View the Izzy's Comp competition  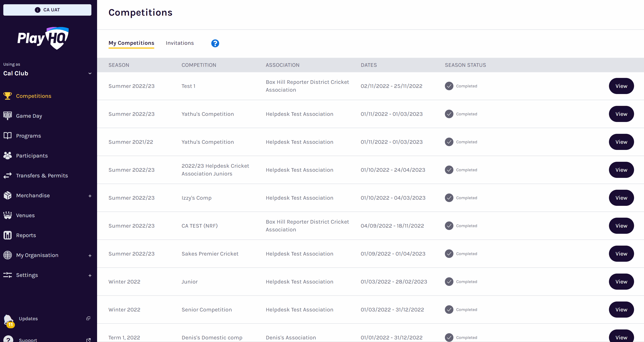click(x=621, y=198)
